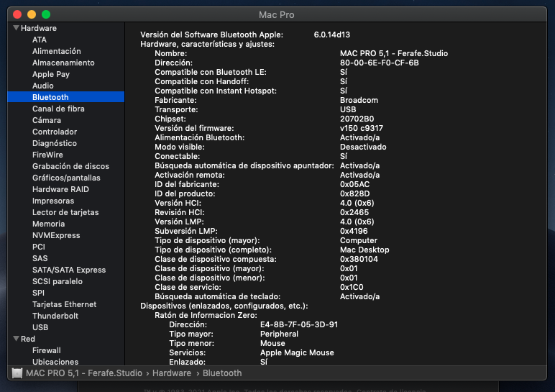This screenshot has height=392, width=555.
Task: Click the Transporte value USB
Action: 348,109
